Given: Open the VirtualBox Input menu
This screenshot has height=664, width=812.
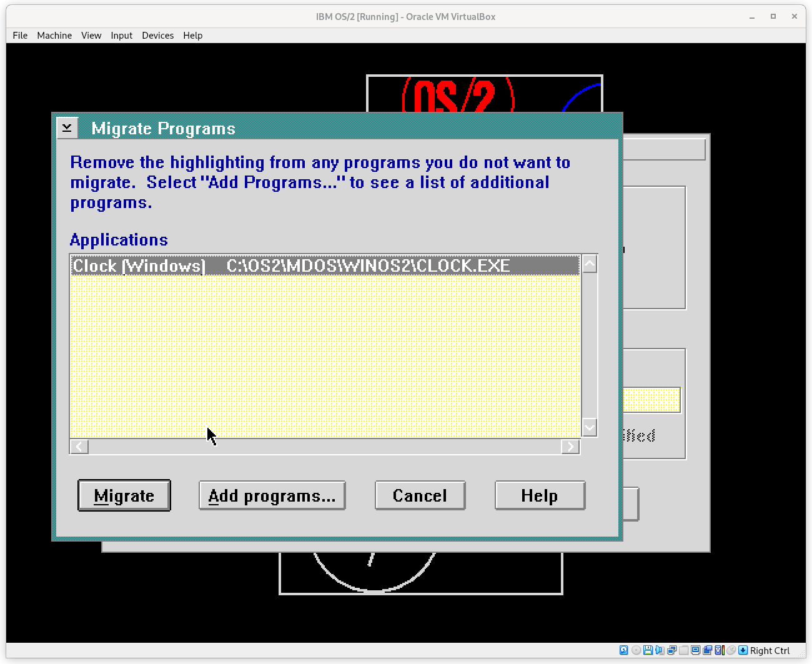Looking at the screenshot, I should tap(122, 36).
